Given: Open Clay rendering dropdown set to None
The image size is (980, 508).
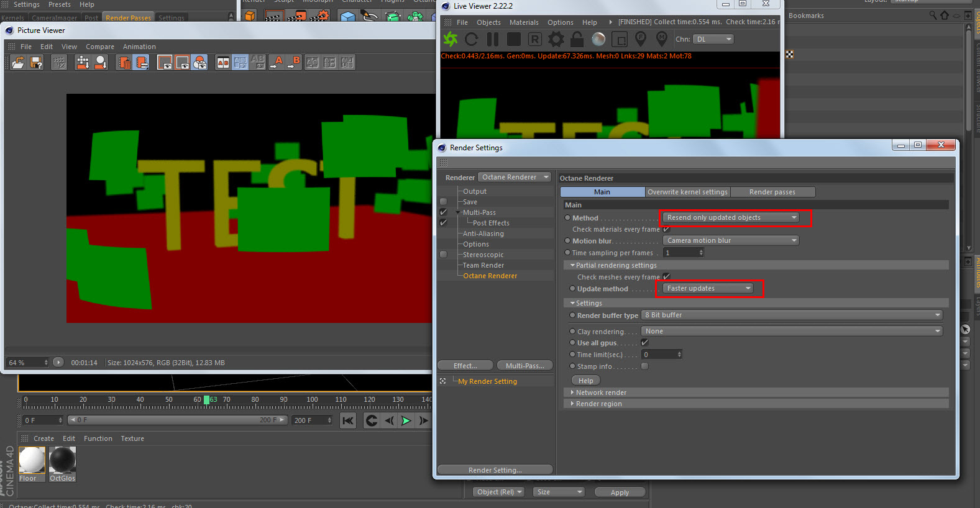Looking at the screenshot, I should click(x=792, y=331).
